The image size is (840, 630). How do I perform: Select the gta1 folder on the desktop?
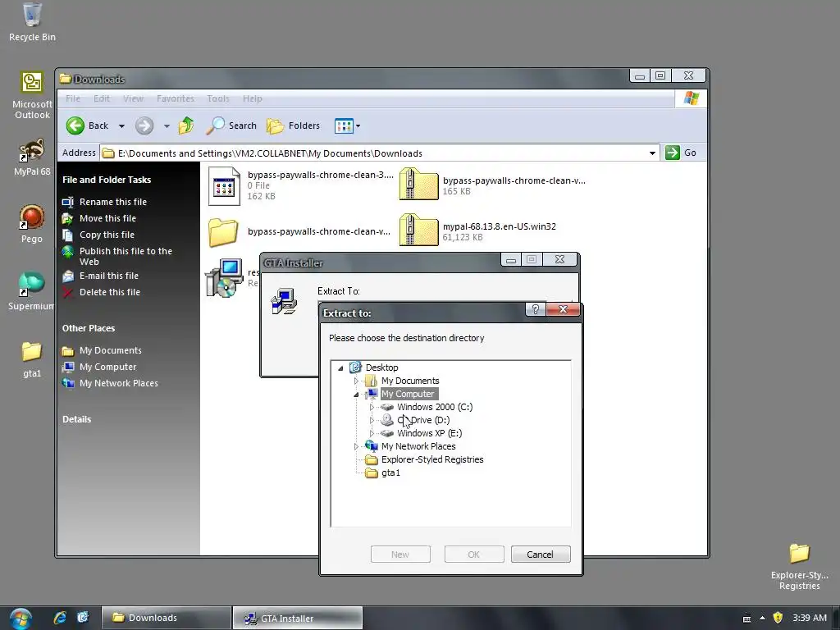(x=32, y=359)
